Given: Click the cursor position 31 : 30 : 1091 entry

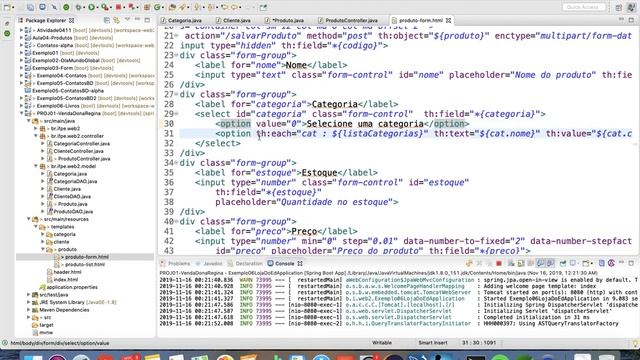Looking at the screenshot, I should [x=479, y=343].
